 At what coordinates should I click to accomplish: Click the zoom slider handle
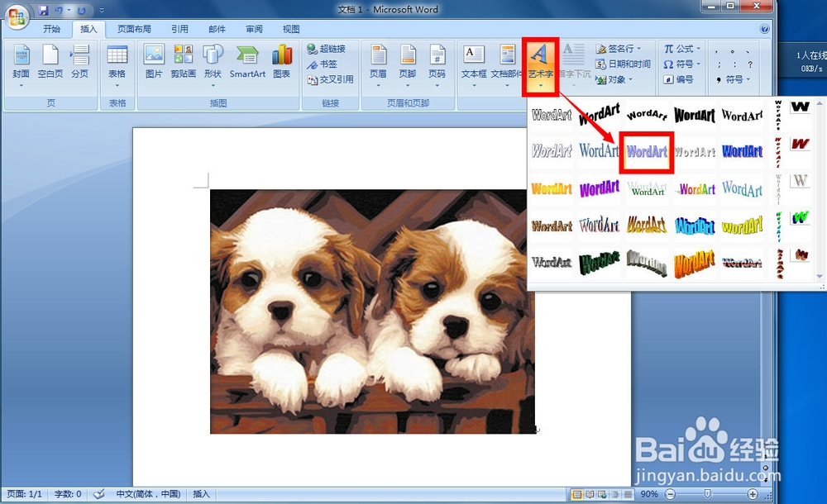point(708,494)
